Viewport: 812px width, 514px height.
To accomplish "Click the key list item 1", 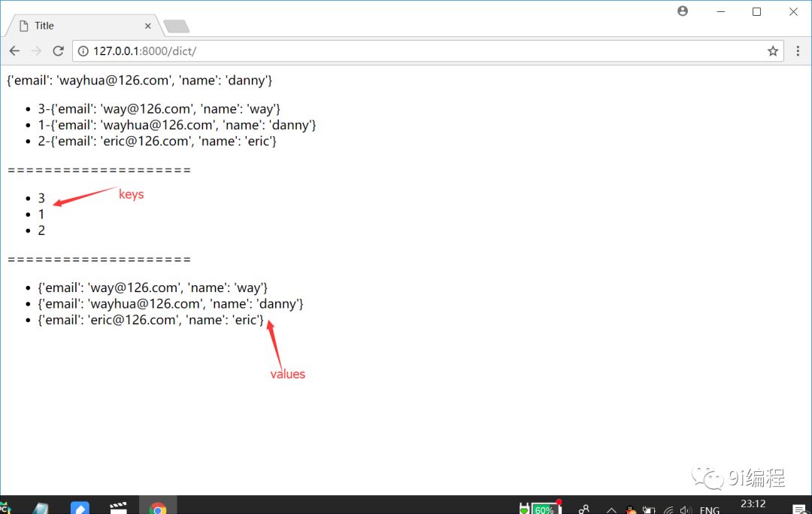I will point(41,214).
